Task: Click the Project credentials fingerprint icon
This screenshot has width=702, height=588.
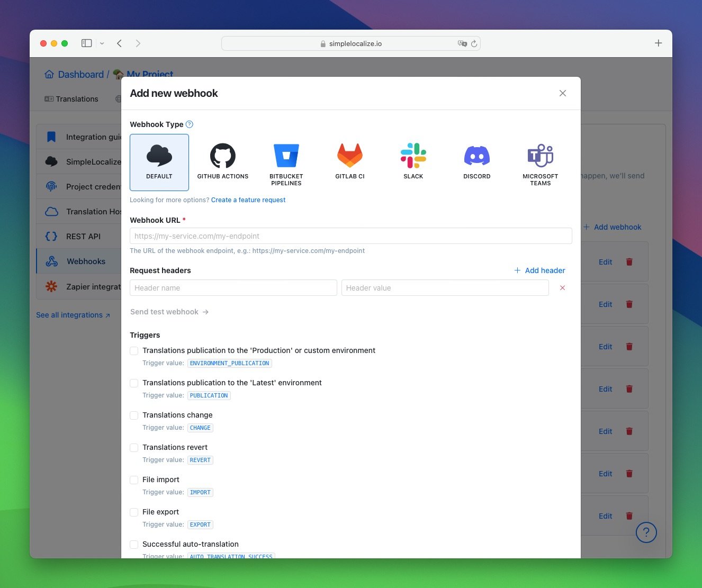Action: (51, 186)
